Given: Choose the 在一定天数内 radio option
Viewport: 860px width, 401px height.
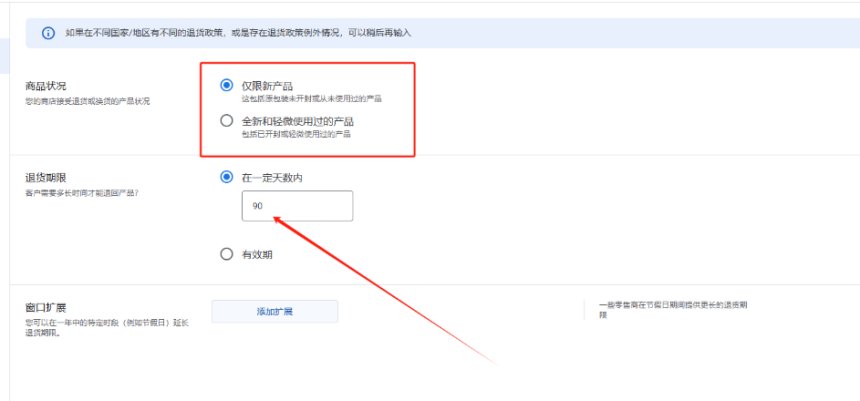Looking at the screenshot, I should [226, 177].
